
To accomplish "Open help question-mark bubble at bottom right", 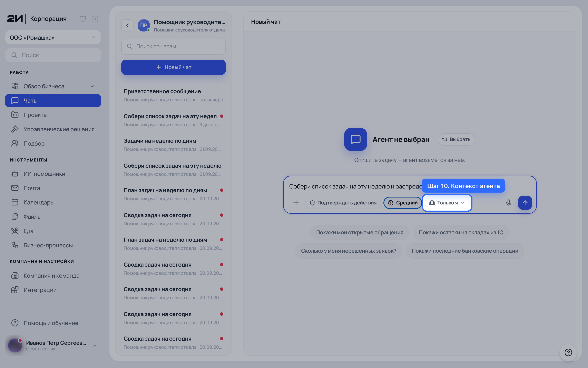I will [568, 352].
